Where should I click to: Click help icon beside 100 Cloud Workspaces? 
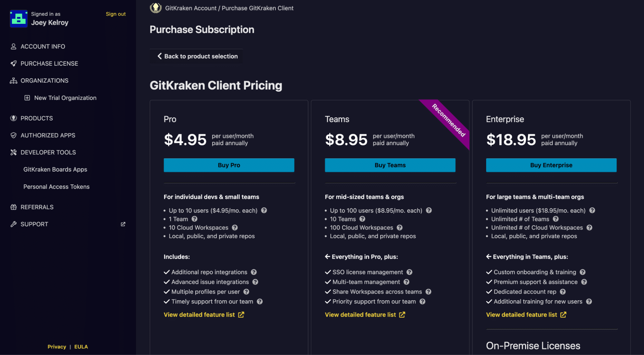point(400,228)
